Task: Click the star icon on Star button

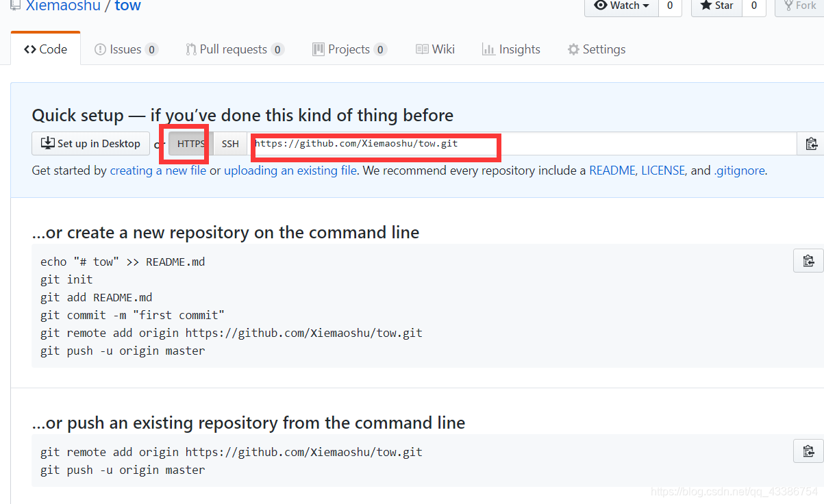Action: tap(706, 5)
